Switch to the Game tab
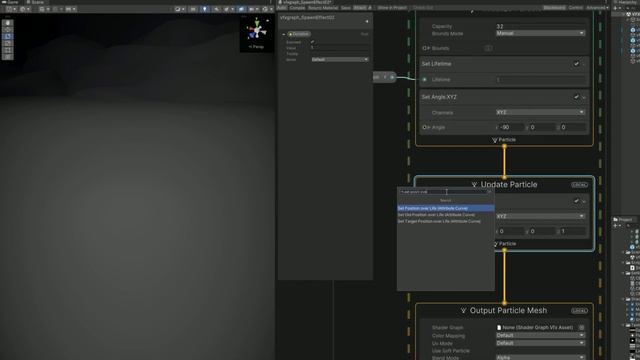 (x=10, y=2)
